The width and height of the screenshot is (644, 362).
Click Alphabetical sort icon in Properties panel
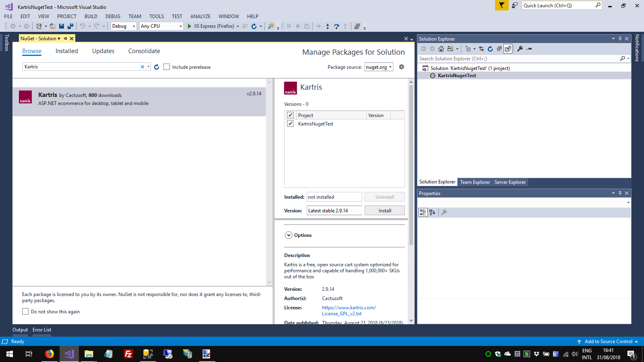432,212
